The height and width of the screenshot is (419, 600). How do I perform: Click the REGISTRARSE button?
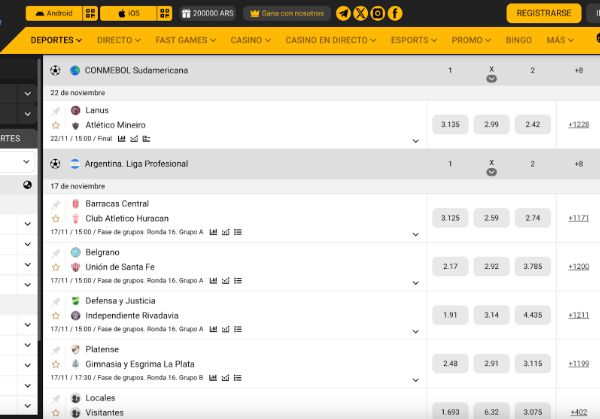click(x=543, y=13)
